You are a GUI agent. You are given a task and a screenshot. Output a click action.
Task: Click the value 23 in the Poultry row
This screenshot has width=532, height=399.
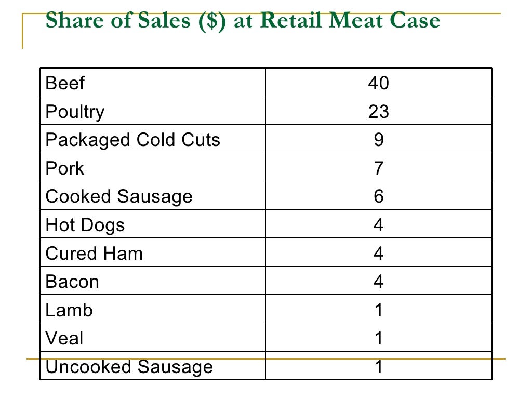(x=378, y=112)
